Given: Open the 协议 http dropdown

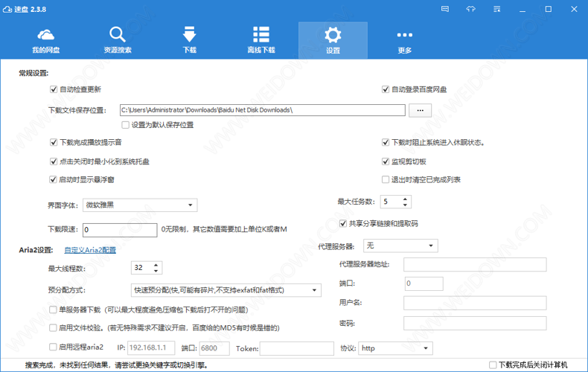Looking at the screenshot, I should 396,348.
